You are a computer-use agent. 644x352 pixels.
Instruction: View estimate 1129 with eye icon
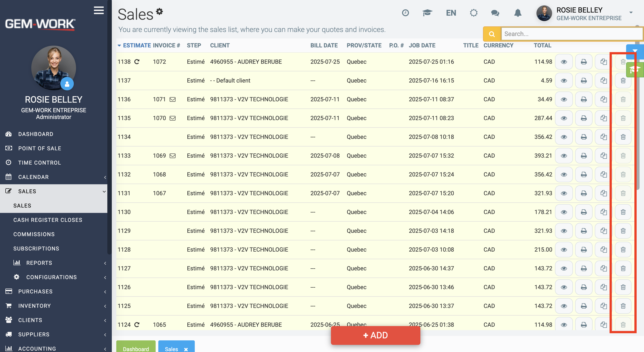click(564, 231)
